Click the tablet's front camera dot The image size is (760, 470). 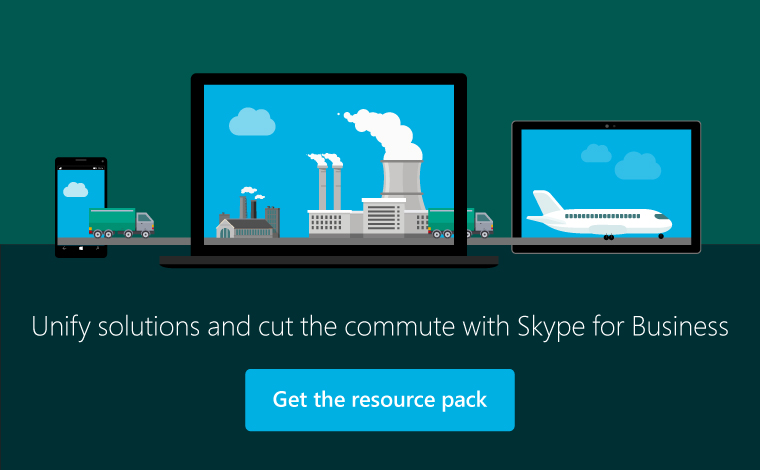606,126
